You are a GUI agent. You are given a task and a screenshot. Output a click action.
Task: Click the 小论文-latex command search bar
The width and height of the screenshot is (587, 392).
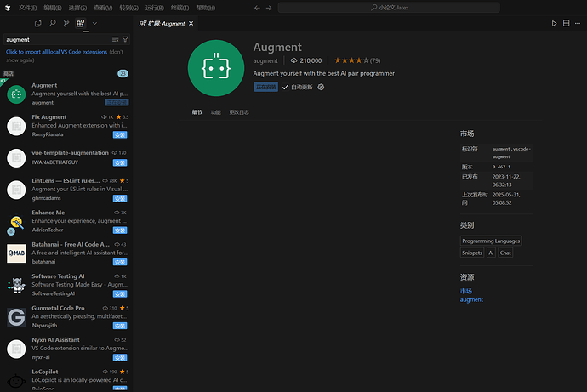pyautogui.click(x=389, y=8)
